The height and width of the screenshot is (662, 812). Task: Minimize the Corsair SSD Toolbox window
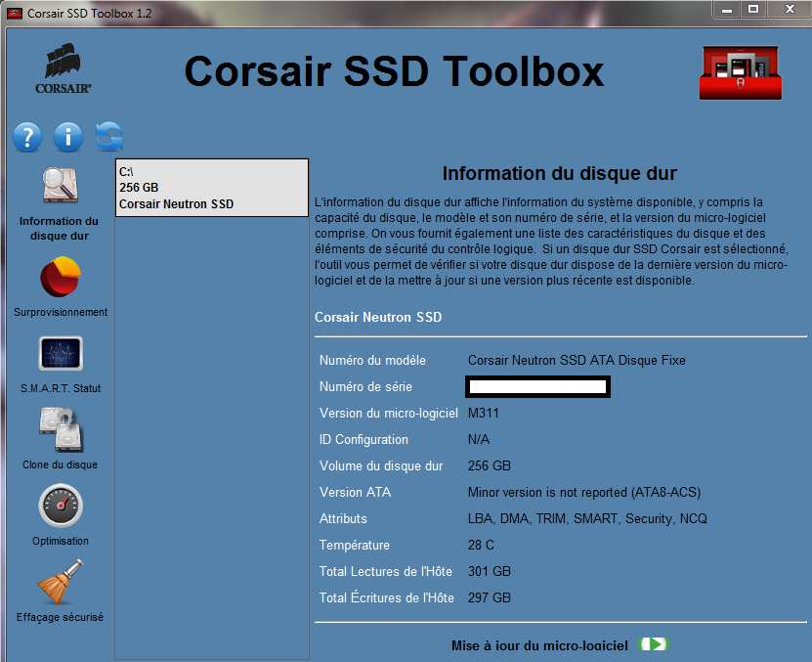[x=727, y=10]
